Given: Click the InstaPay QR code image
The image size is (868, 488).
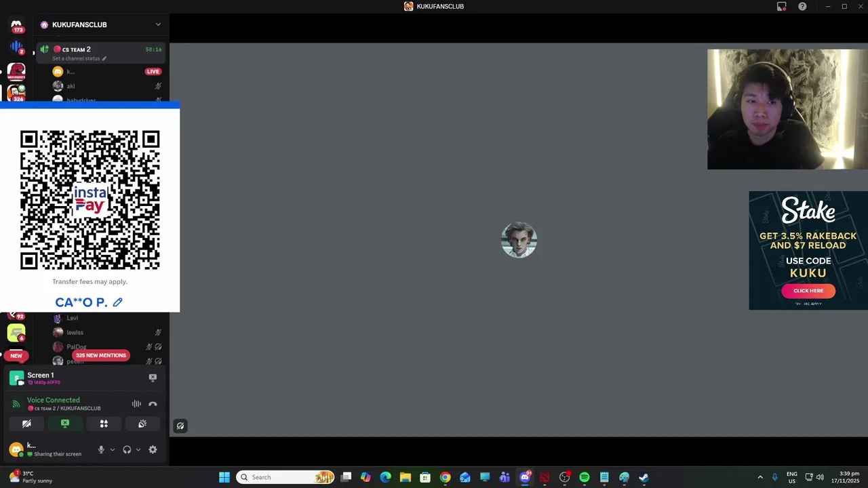Looking at the screenshot, I should tap(90, 201).
